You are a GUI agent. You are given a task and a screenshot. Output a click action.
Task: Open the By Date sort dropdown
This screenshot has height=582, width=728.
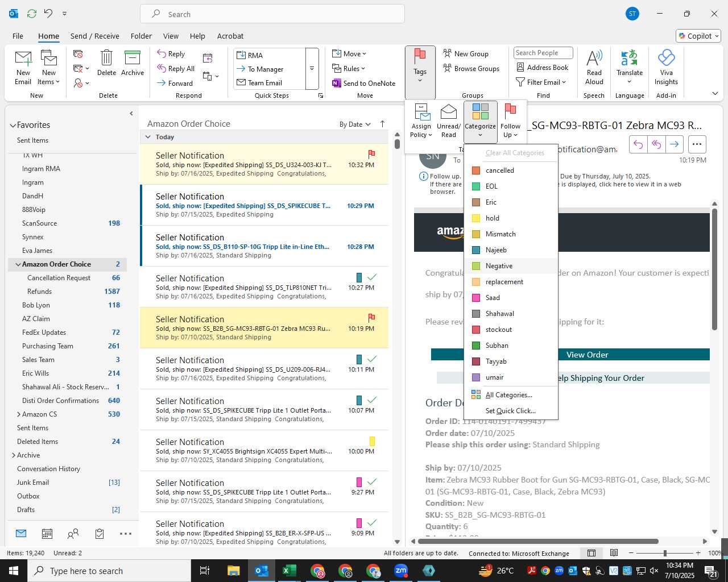(x=355, y=124)
